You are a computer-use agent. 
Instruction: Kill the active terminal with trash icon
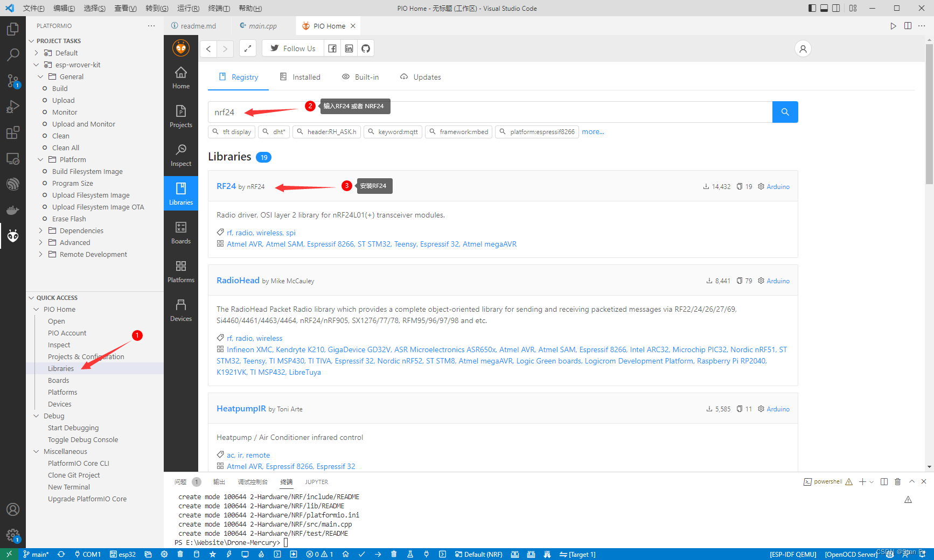click(x=898, y=481)
